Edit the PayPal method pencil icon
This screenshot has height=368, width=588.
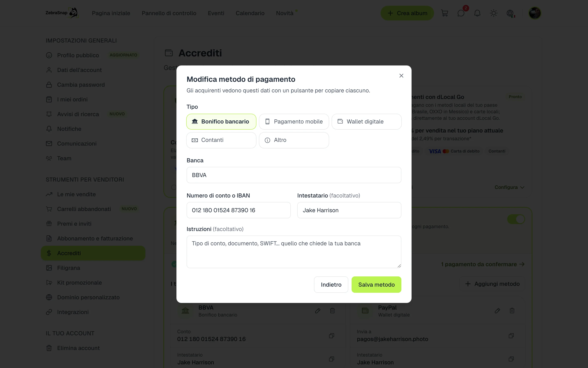coord(497,311)
